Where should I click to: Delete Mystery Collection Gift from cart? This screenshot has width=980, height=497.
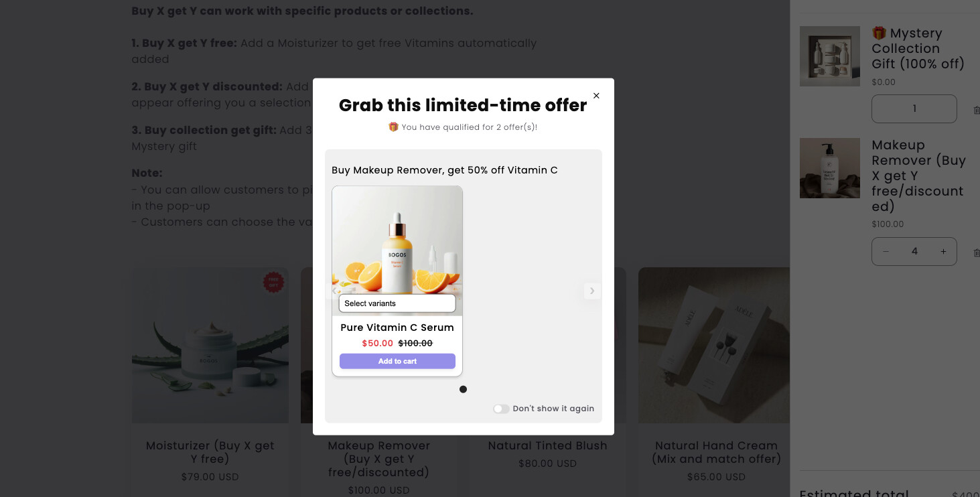976,109
